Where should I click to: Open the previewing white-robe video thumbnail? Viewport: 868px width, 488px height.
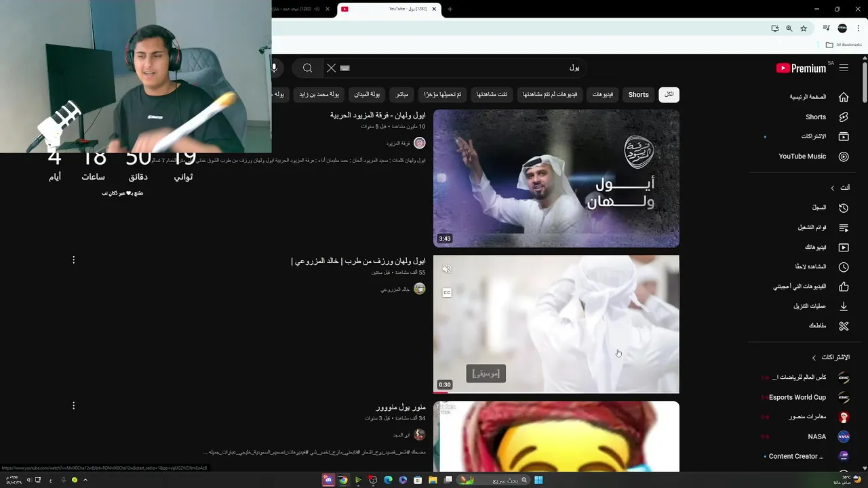556,324
